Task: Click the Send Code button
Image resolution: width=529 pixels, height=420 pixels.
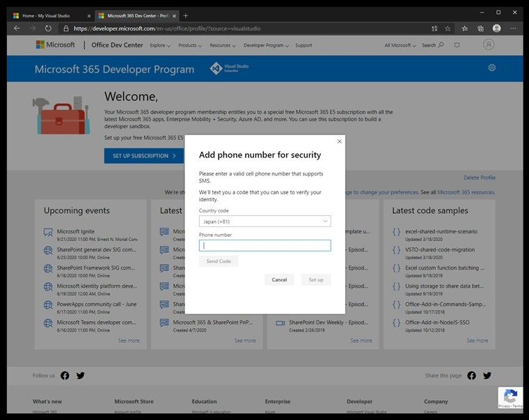Action: (219, 261)
